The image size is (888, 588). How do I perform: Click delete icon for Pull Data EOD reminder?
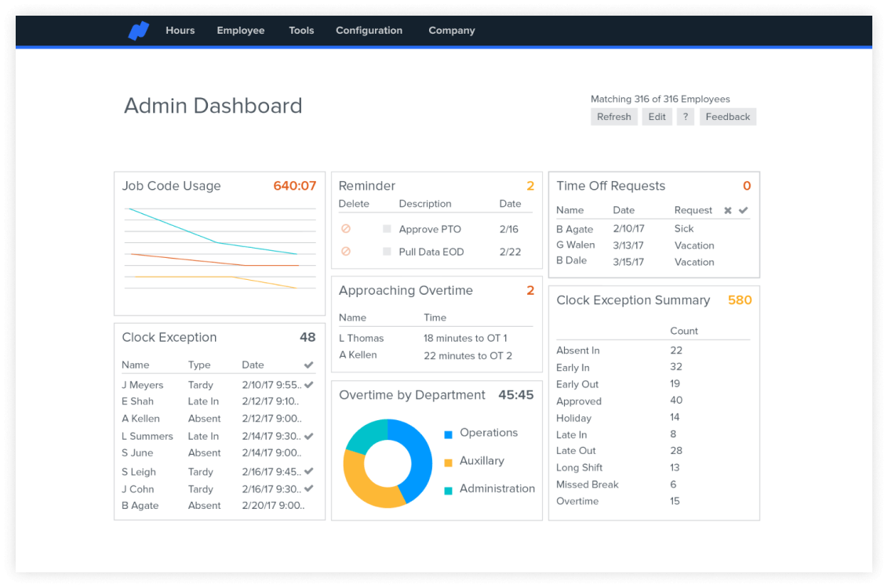coord(346,252)
